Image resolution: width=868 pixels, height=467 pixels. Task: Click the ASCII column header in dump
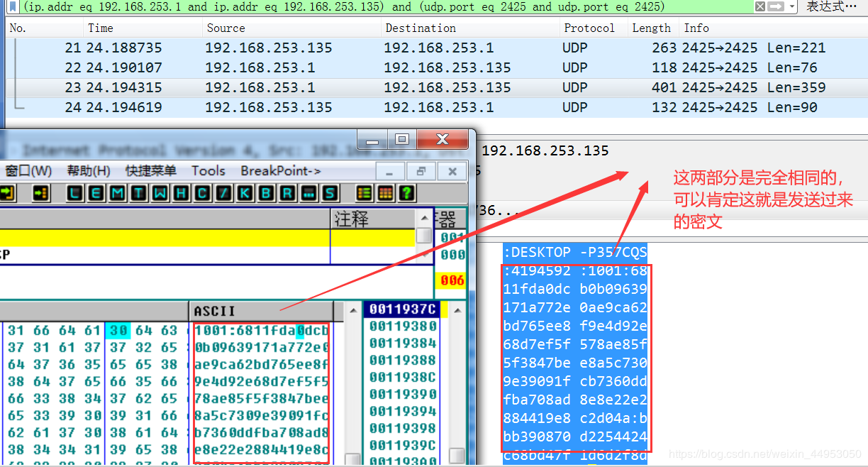pyautogui.click(x=262, y=311)
